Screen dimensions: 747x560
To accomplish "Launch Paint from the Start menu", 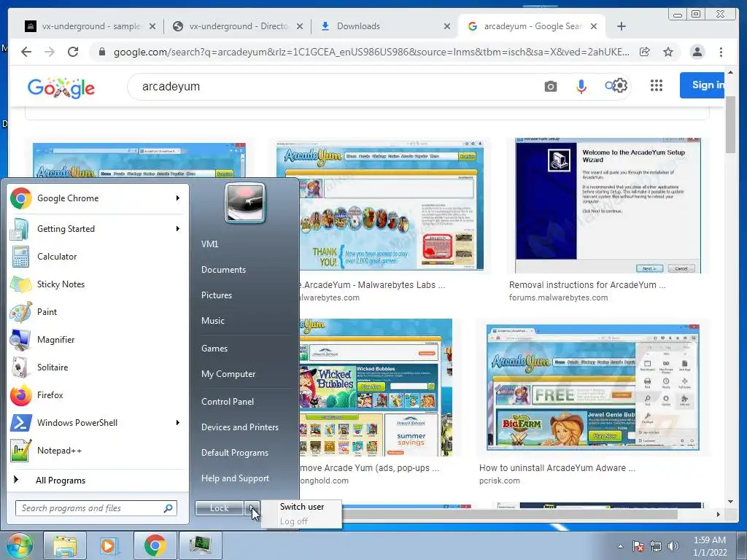I will pos(96,312).
